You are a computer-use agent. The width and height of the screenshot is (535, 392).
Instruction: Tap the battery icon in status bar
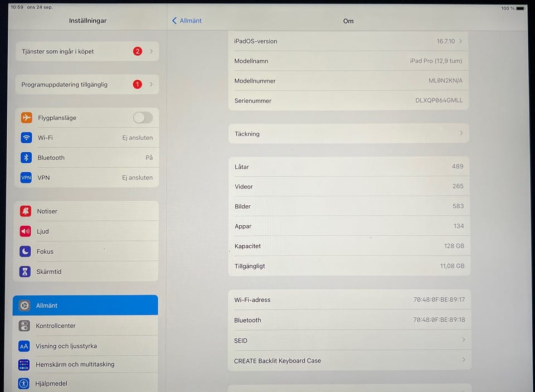pos(521,8)
